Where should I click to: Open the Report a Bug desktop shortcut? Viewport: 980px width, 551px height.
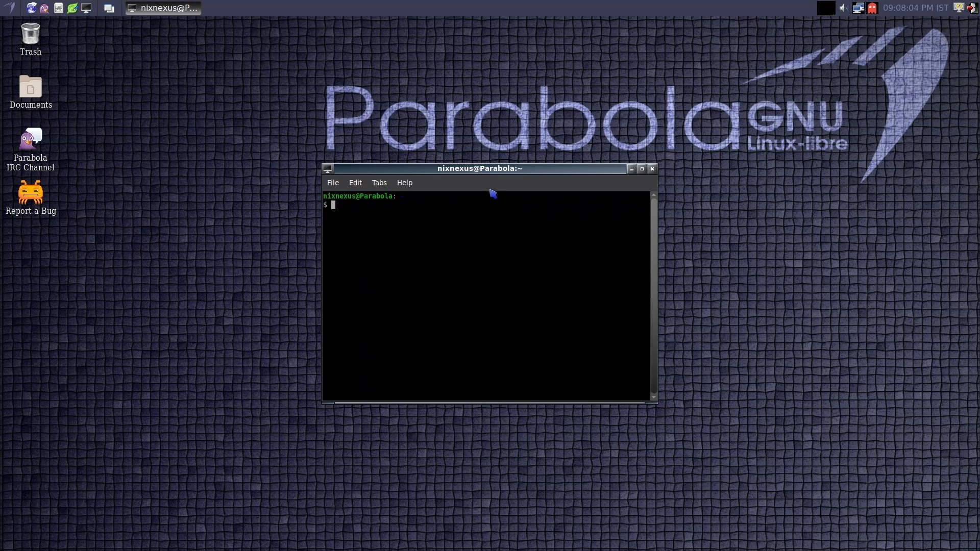pyautogui.click(x=31, y=192)
